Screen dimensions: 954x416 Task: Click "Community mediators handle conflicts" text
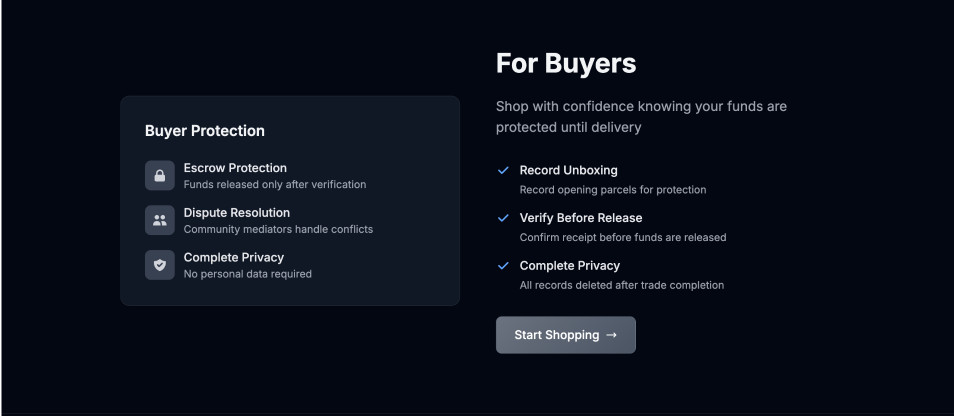pos(278,229)
